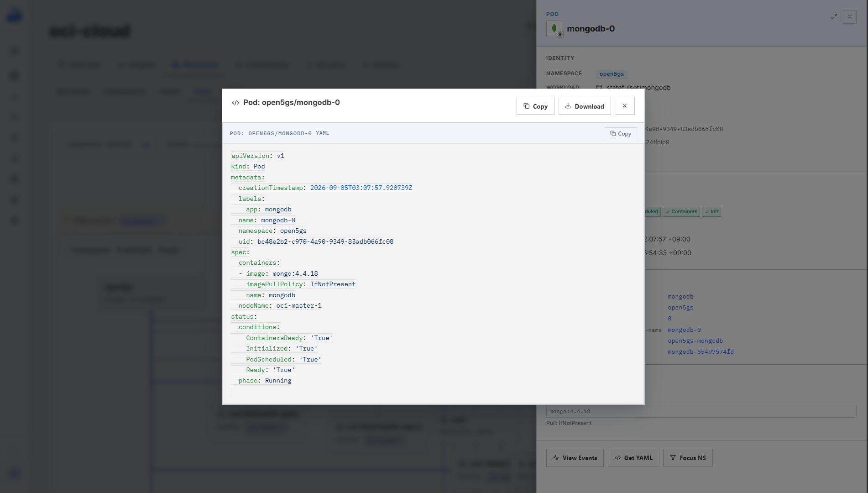
Task: Select the nodeName value oci-master-1
Action: click(x=299, y=305)
